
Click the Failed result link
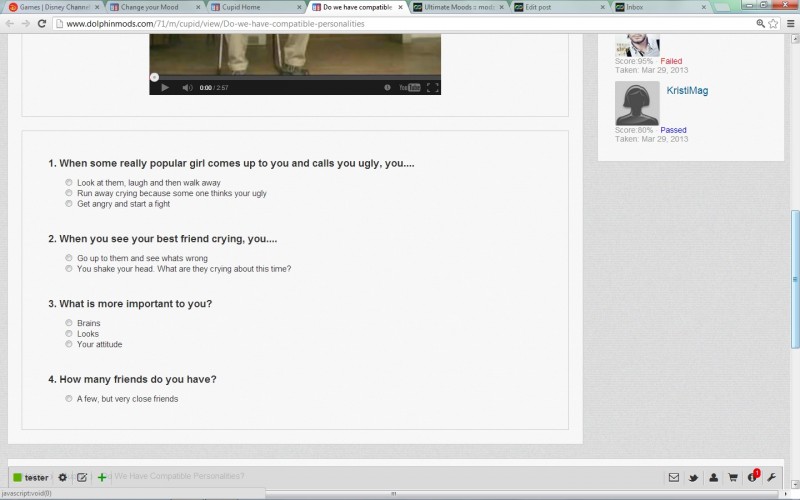point(671,61)
